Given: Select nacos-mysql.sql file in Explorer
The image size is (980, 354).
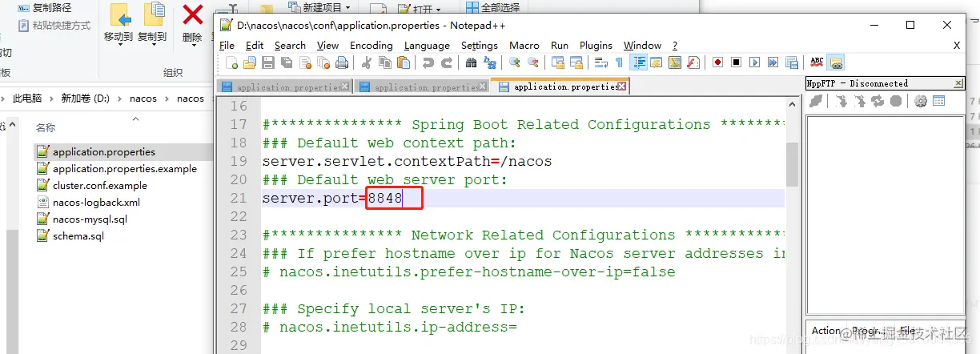Looking at the screenshot, I should click(x=90, y=219).
